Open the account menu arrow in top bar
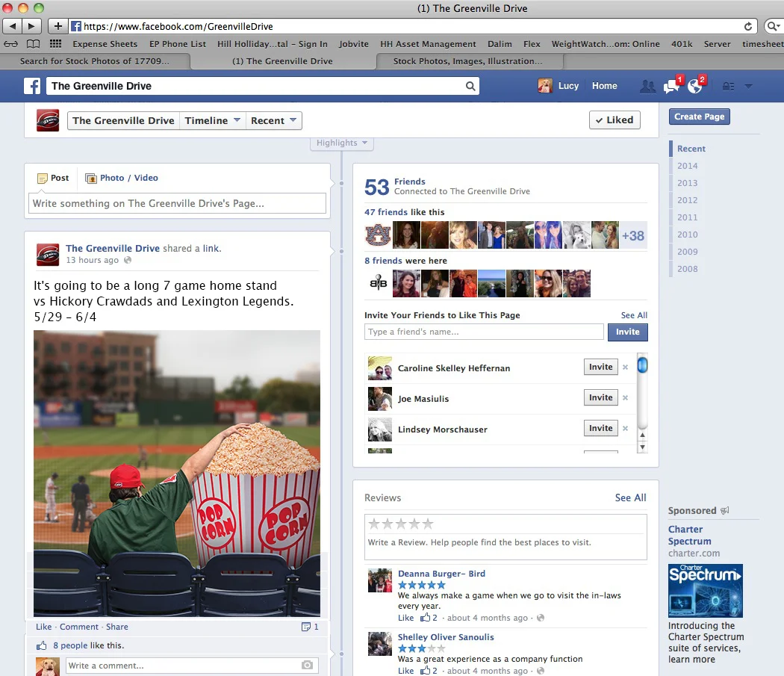Viewport: 784px width, 676px height. [748, 86]
